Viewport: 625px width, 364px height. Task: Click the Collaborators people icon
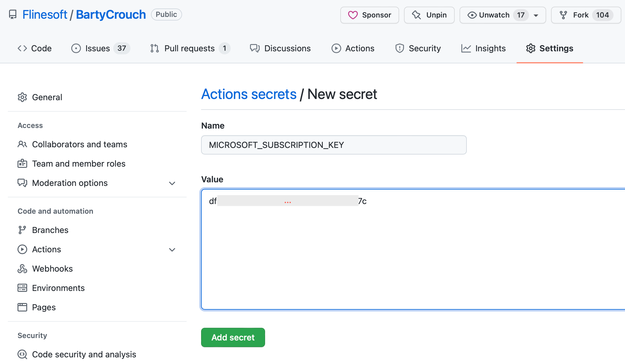click(22, 144)
